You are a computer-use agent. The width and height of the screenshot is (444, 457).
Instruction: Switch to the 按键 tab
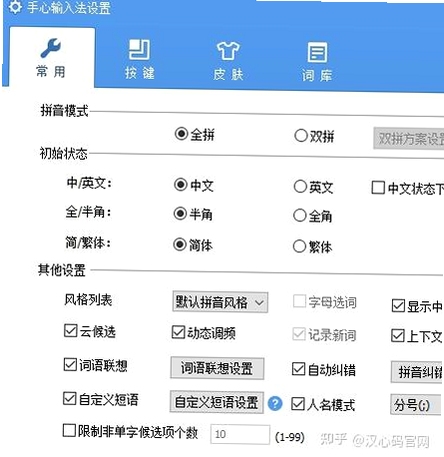click(139, 59)
